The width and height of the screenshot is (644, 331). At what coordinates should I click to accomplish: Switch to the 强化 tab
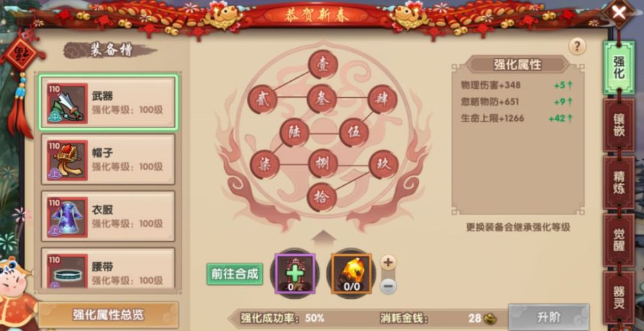[x=618, y=68]
